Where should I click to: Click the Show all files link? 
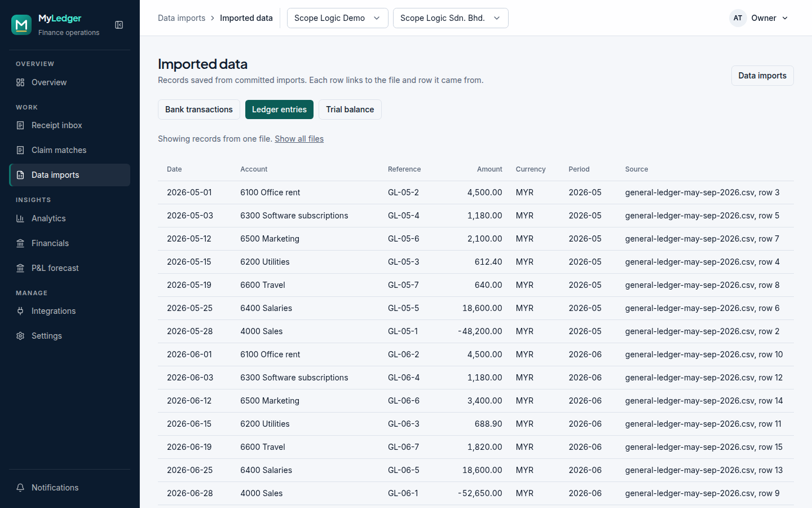[x=299, y=139]
